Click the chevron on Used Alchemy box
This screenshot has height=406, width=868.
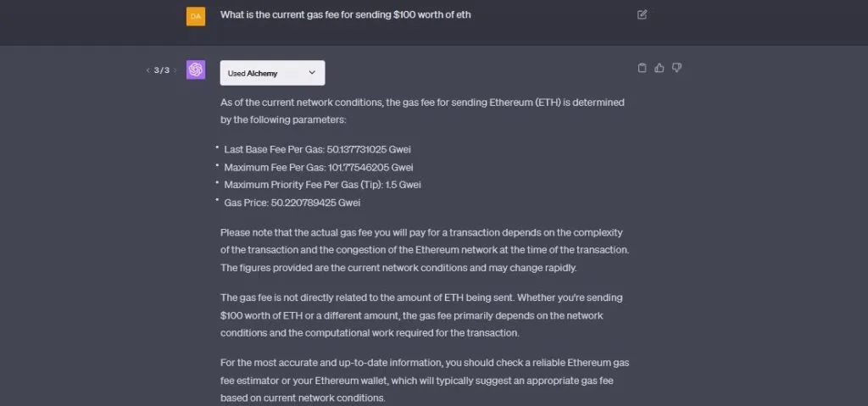(x=312, y=73)
